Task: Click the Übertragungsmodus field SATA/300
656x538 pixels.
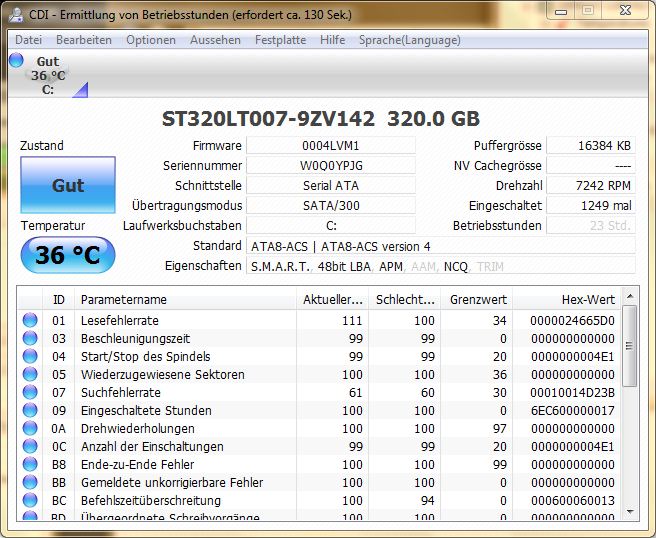Action: click(331, 205)
